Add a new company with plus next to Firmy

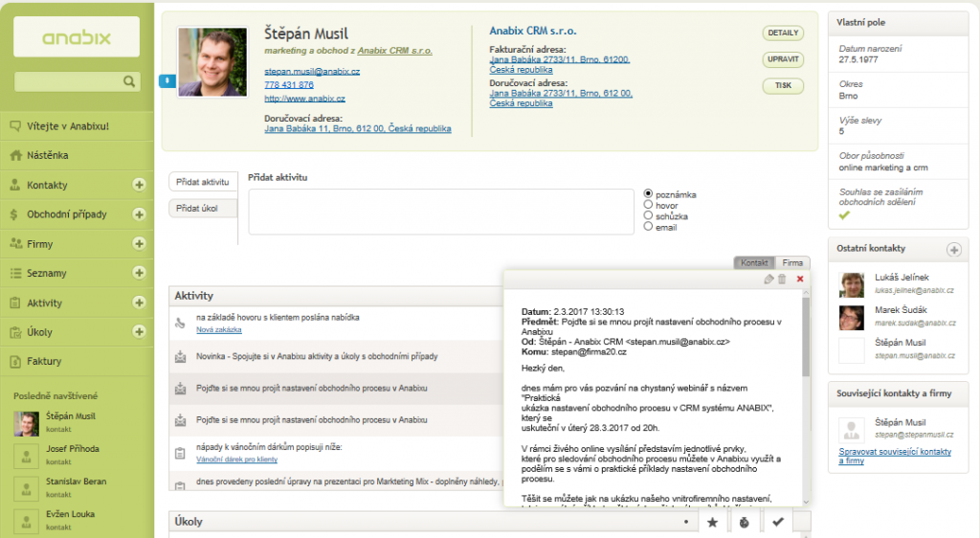pos(139,244)
